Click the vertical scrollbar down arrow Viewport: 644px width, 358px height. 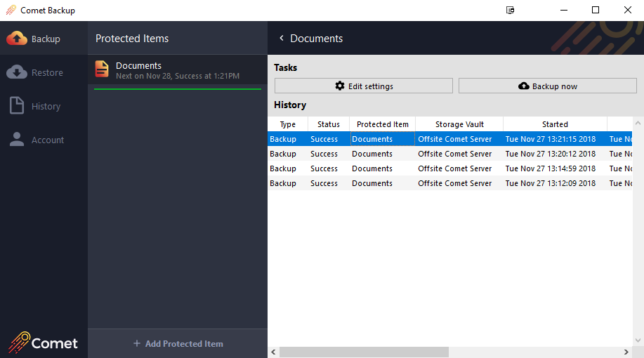[638, 340]
